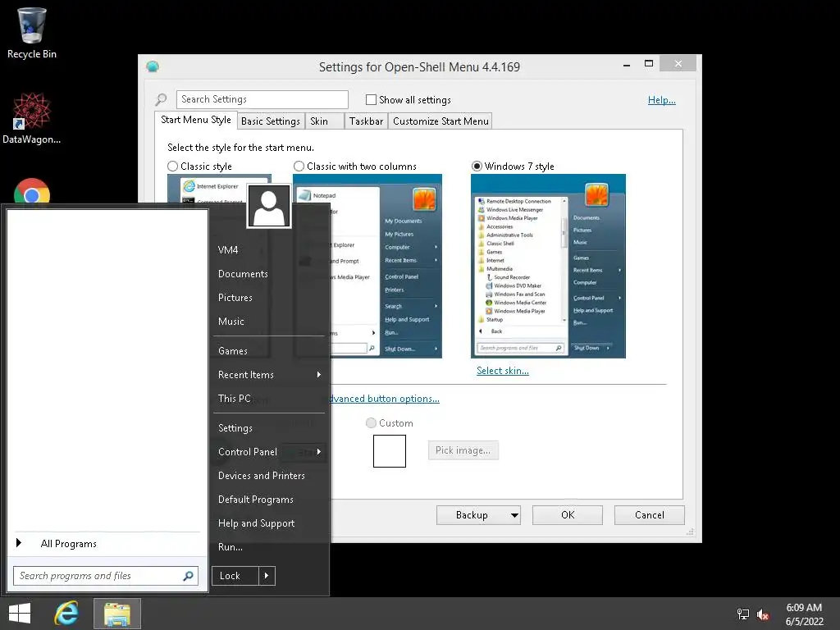Viewport: 840px width, 630px height.
Task: Select Classic with two columns option
Action: [x=299, y=166]
